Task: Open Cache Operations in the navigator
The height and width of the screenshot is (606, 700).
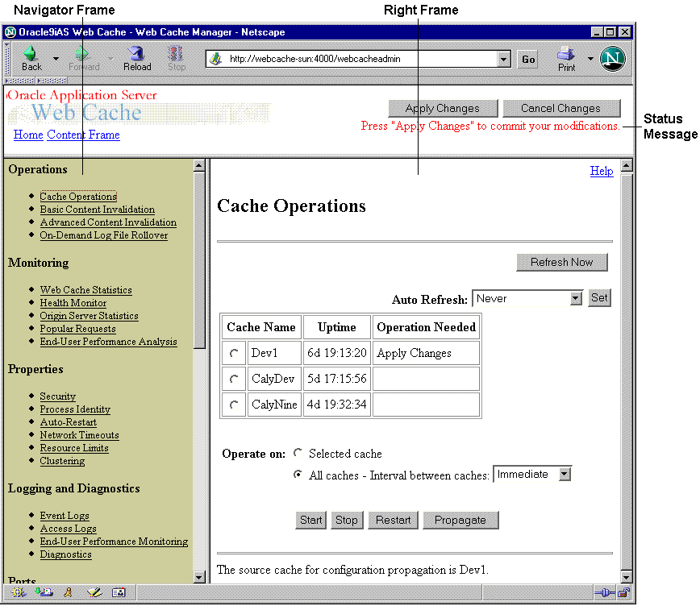Action: (x=78, y=197)
